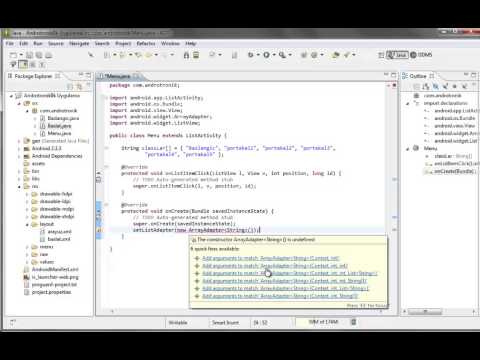
Task: Open the Project menu
Action: coord(123,44)
